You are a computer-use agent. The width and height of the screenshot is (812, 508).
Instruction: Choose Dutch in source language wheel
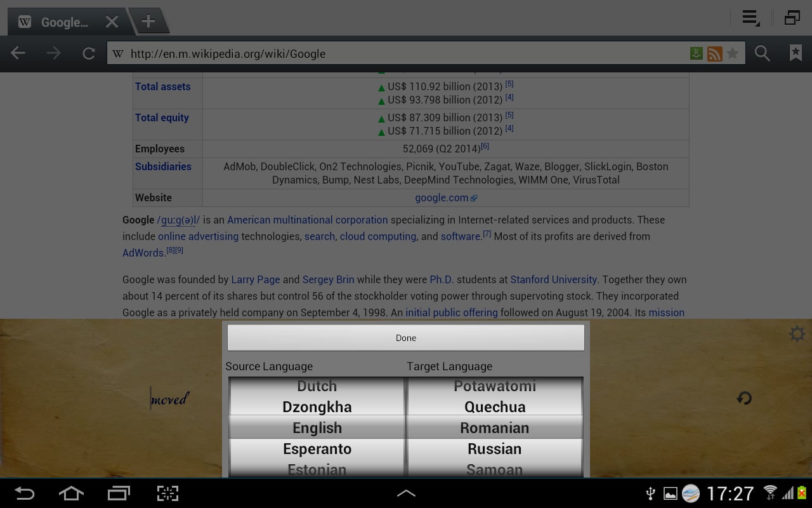[x=317, y=386]
